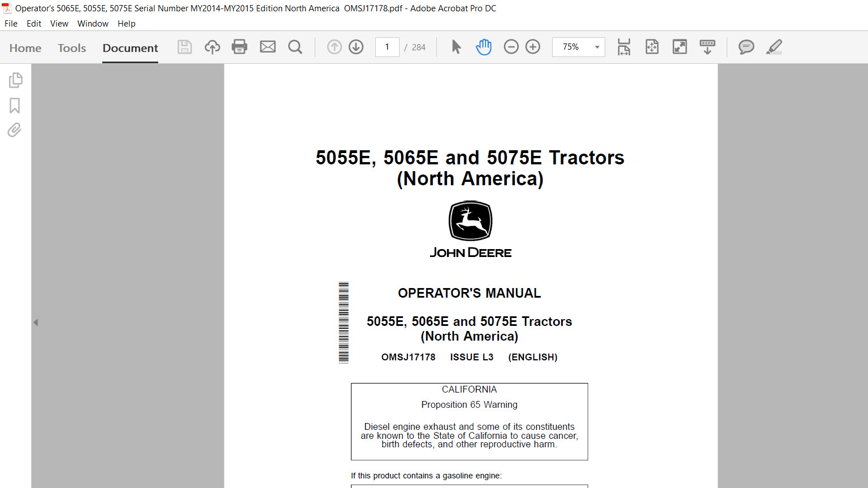This screenshot has width=868, height=488.
Task: Open the View menu
Action: pyautogui.click(x=59, y=24)
